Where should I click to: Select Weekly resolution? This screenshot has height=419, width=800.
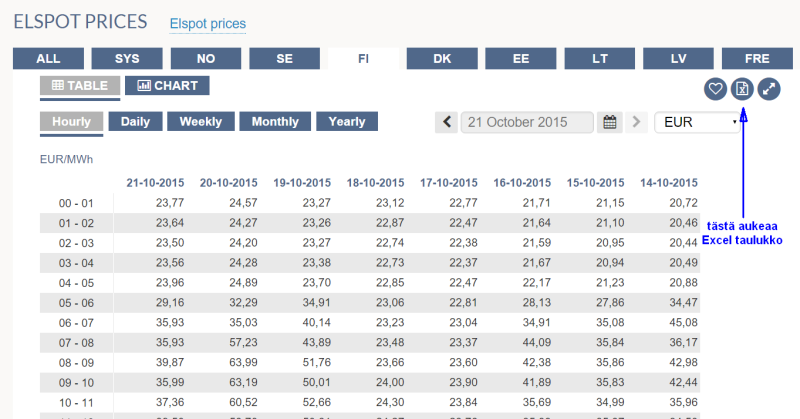pyautogui.click(x=201, y=122)
